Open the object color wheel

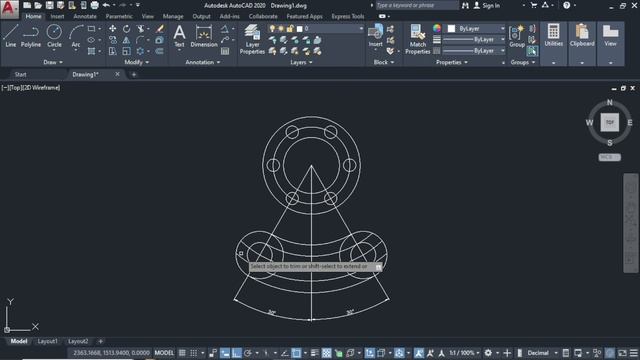click(x=437, y=28)
